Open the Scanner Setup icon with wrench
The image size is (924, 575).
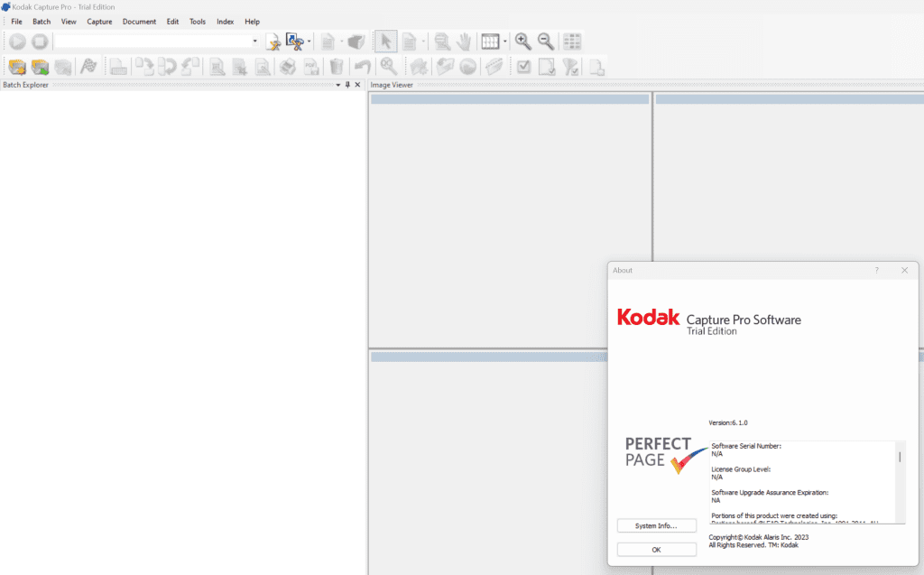pyautogui.click(x=294, y=42)
